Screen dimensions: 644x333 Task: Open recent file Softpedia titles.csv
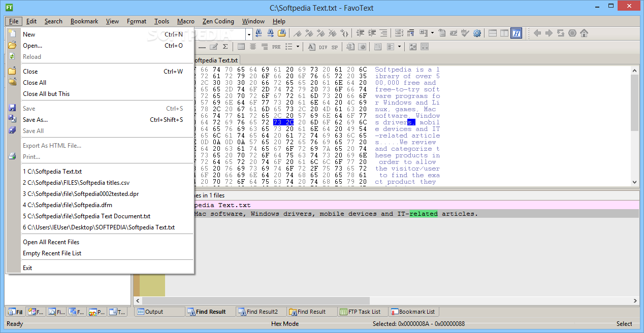pos(79,183)
